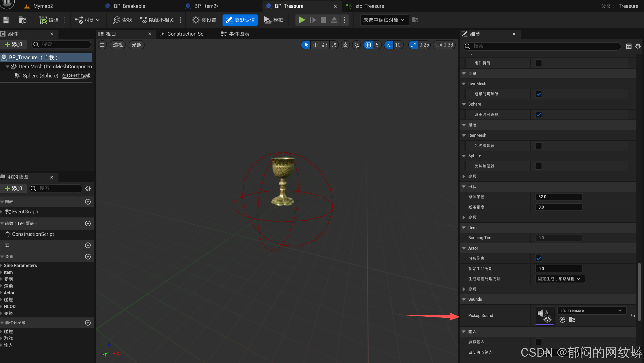This screenshot has height=363, width=644.
Task: Toggle the 组件复制 checkbox
Action: point(538,63)
